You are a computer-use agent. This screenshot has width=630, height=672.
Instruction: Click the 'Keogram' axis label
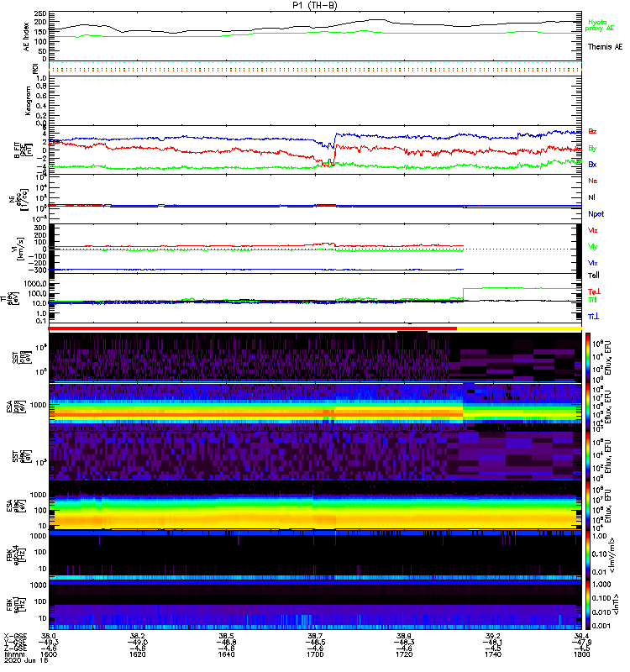click(28, 100)
